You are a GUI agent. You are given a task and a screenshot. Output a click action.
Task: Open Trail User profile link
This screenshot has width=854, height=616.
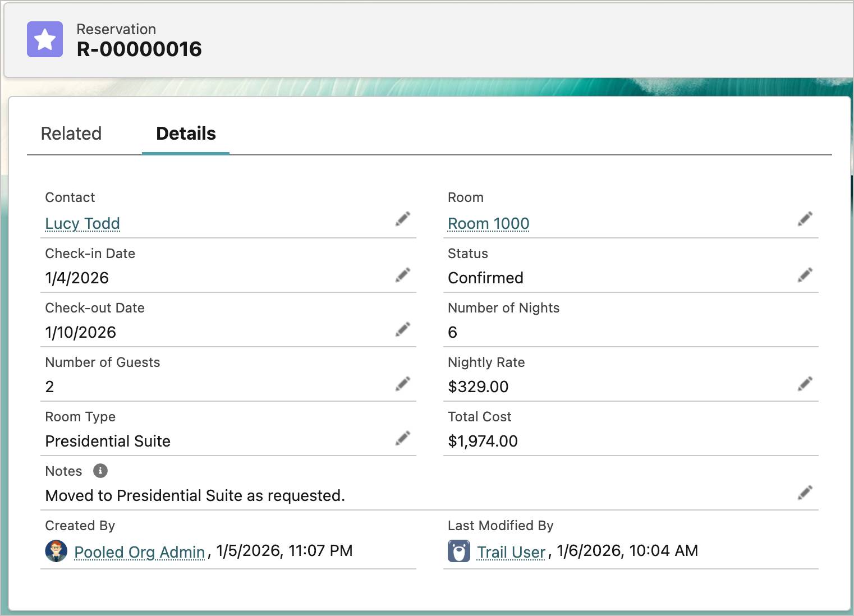[511, 552]
